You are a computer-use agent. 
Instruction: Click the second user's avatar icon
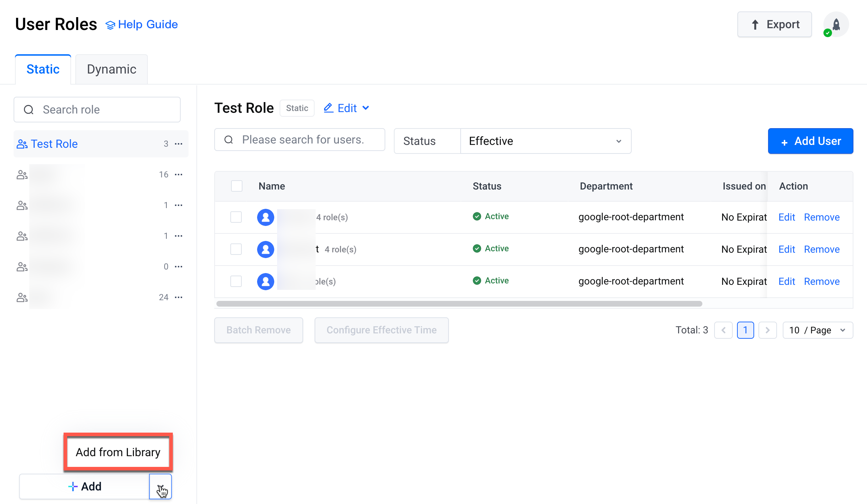pos(266,249)
